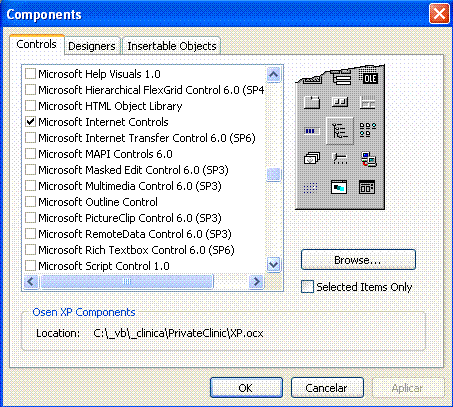Tick Microsoft Masked Edit Control 6.0 checkbox
The width and height of the screenshot is (453, 407).
click(x=30, y=170)
